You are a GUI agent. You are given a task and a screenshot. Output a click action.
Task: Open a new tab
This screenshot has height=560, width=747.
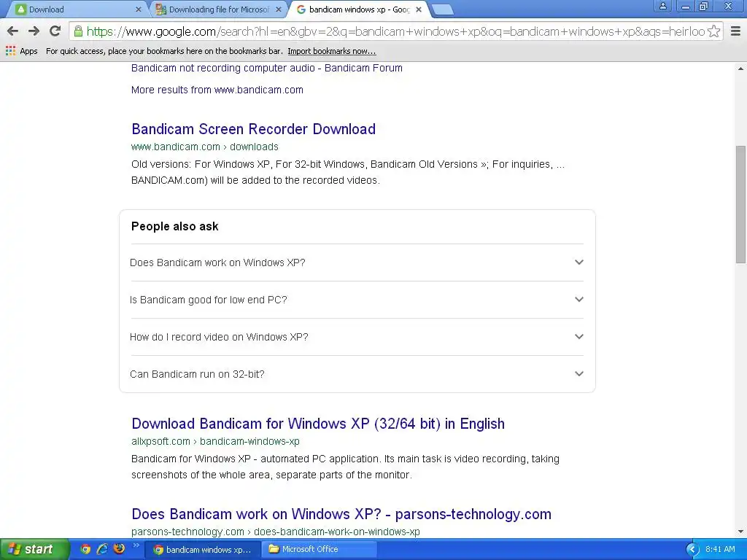coord(443,10)
